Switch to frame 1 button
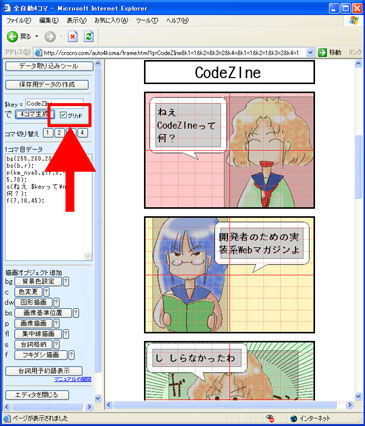The image size is (365, 426). click(48, 133)
